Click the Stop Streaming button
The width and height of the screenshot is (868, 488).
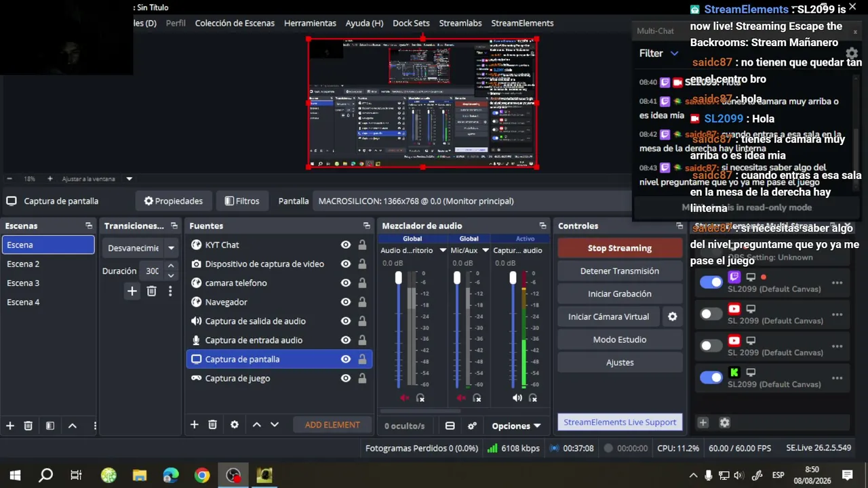tap(620, 248)
